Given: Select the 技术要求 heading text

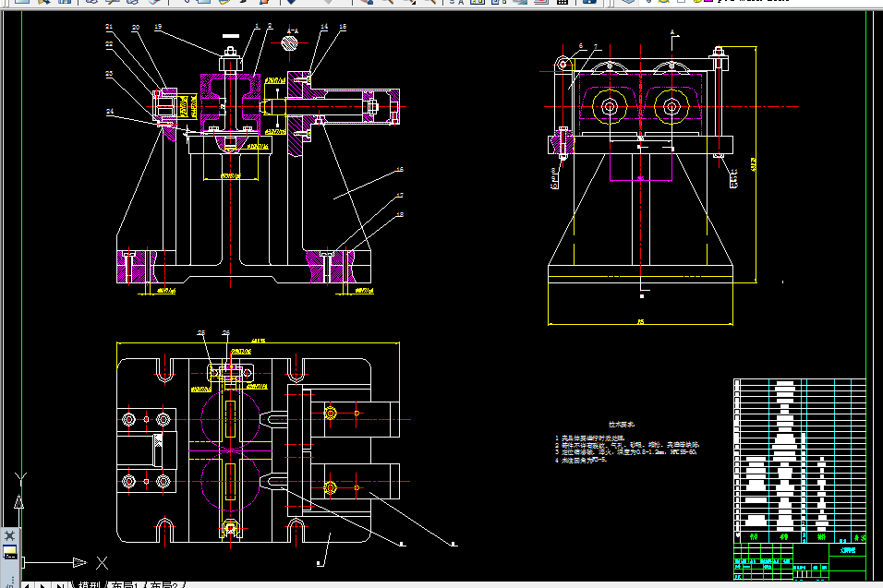Looking at the screenshot, I should tap(621, 425).
